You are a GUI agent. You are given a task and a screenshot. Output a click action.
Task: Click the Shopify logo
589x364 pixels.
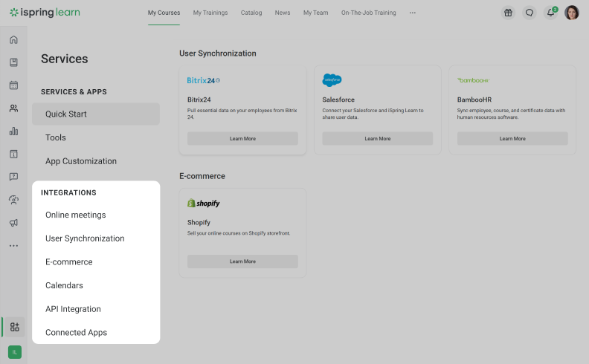click(203, 203)
